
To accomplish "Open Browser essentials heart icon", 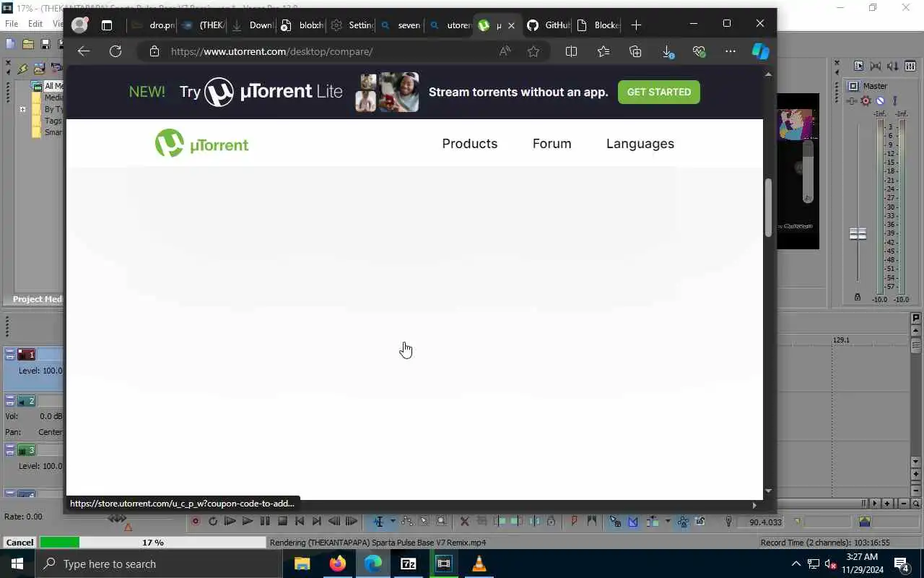I will point(699,51).
